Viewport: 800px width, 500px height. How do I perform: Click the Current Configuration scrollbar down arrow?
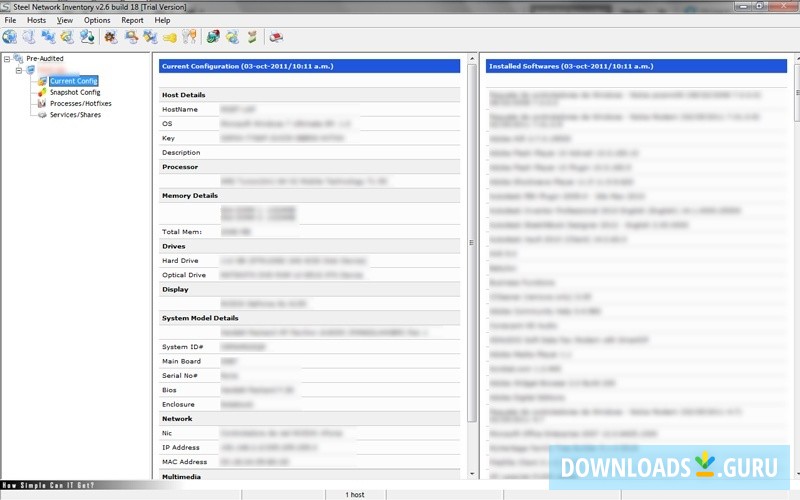[x=472, y=474]
